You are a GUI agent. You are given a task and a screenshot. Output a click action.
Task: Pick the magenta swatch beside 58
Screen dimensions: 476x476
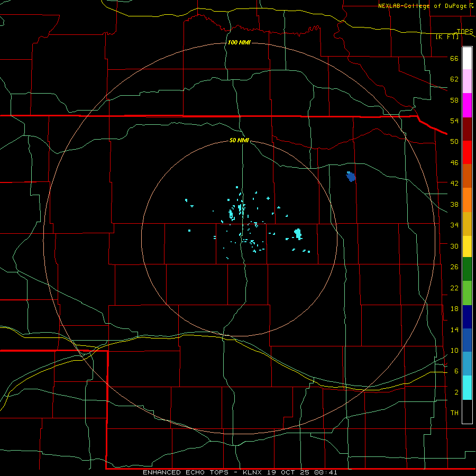467,105
